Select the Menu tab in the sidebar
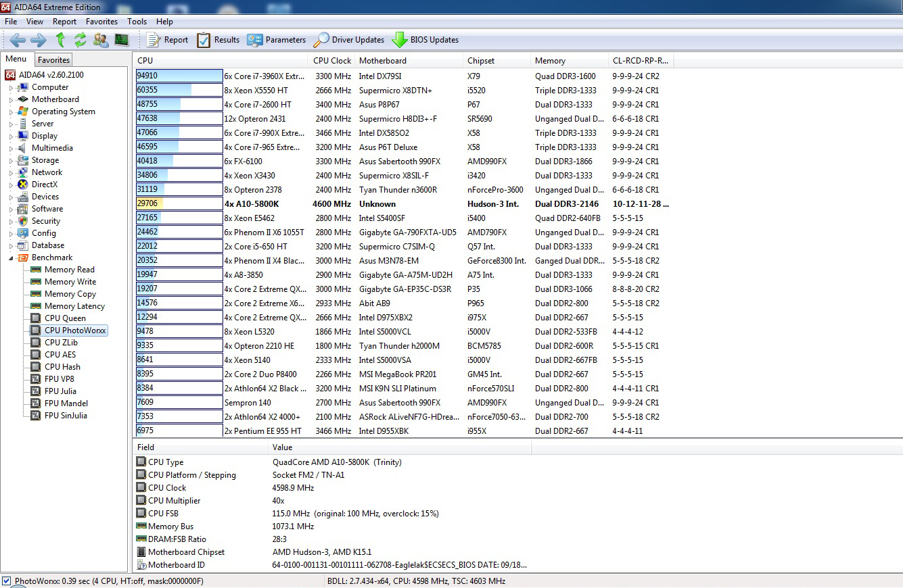The image size is (903, 588). point(16,59)
